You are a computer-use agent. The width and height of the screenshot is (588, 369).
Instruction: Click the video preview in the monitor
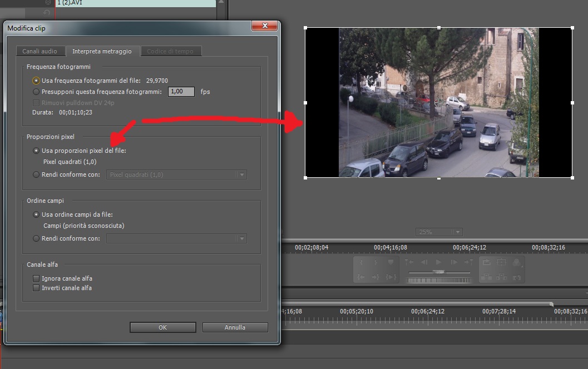439,102
